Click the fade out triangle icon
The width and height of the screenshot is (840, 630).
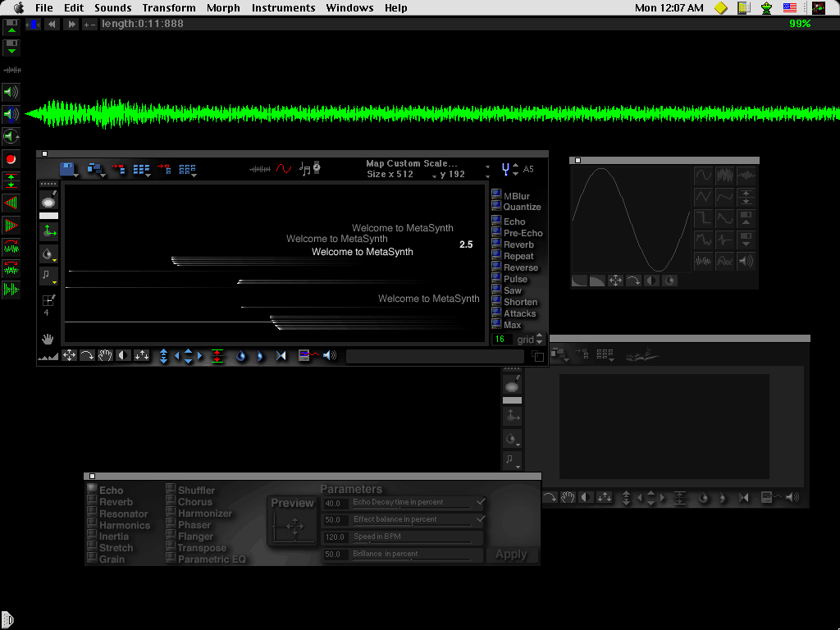[x=11, y=225]
